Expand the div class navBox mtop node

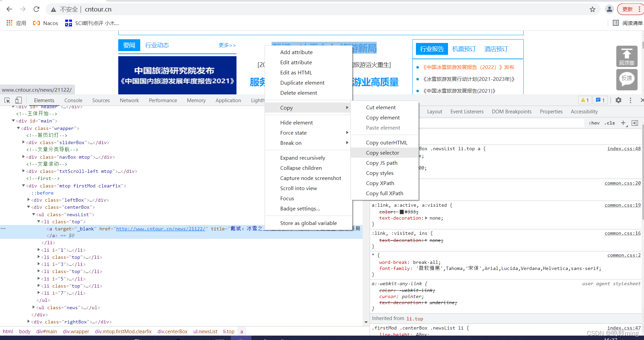23,157
